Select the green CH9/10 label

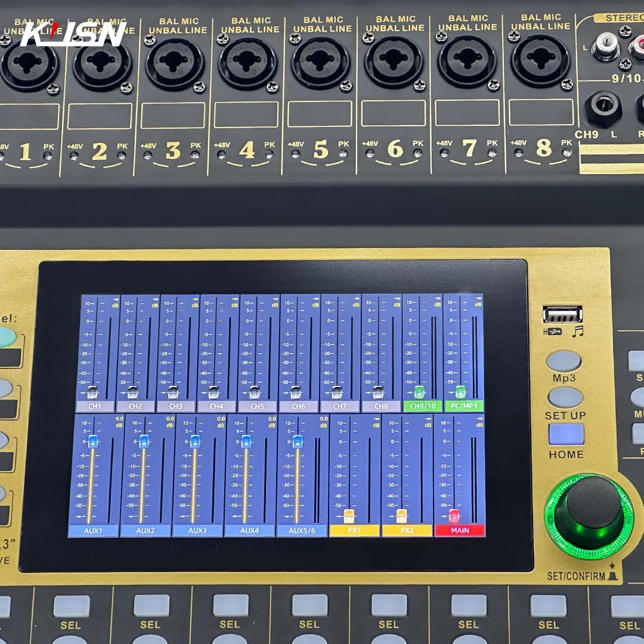pos(423,406)
